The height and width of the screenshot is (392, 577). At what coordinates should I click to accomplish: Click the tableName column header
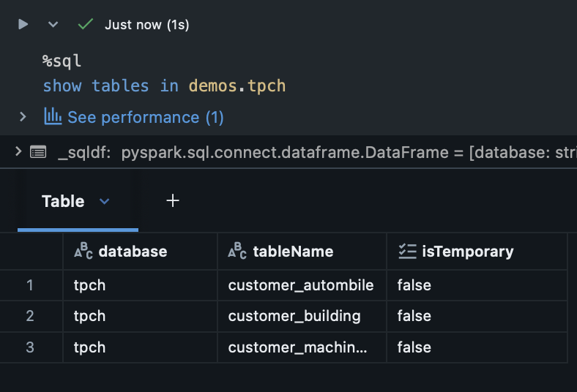click(x=293, y=252)
